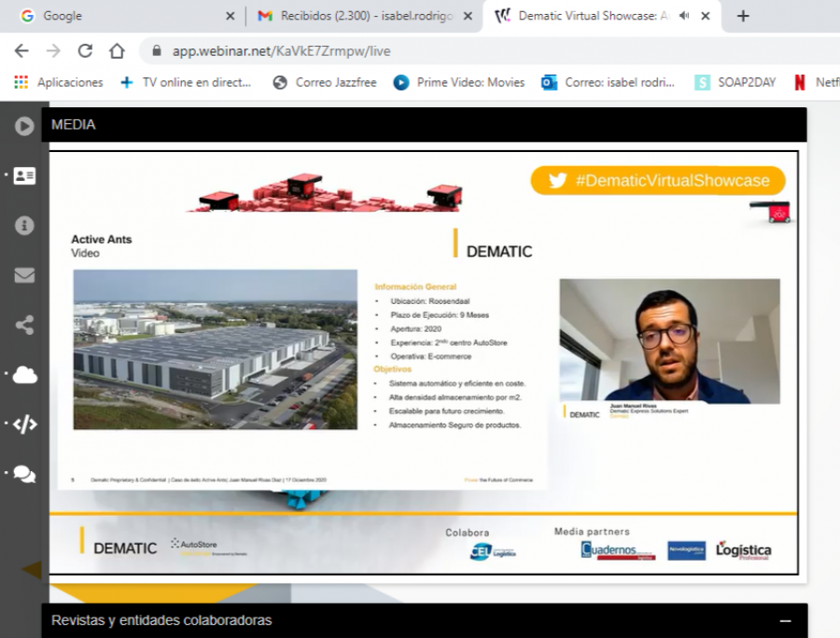840x638 pixels.
Task: Open the Netflix bookmark
Action: point(817,82)
